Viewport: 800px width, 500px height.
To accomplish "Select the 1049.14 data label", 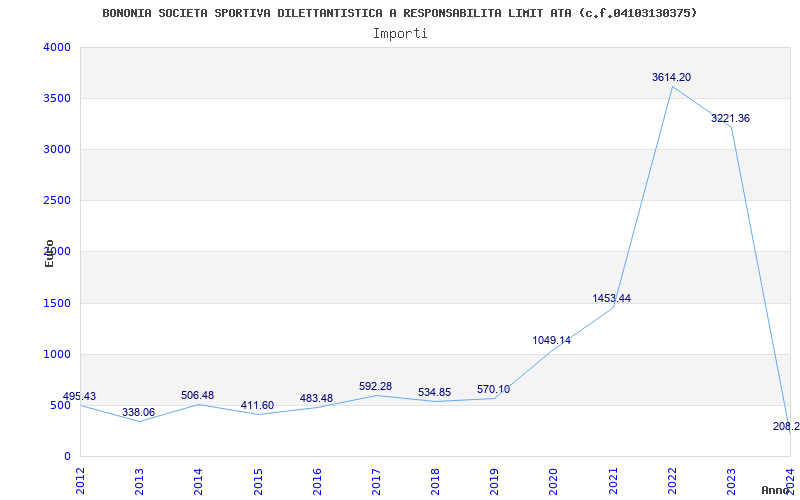I will (552, 340).
